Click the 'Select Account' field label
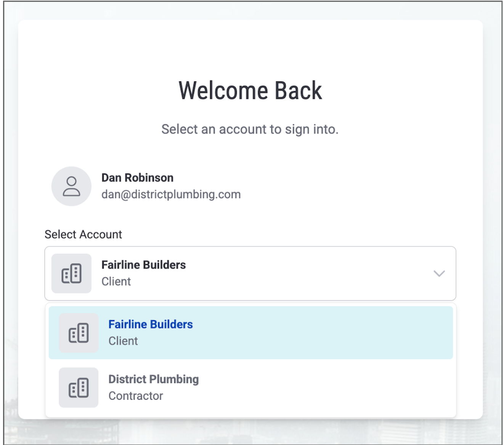Screen dimensions: 504x445 (83, 234)
